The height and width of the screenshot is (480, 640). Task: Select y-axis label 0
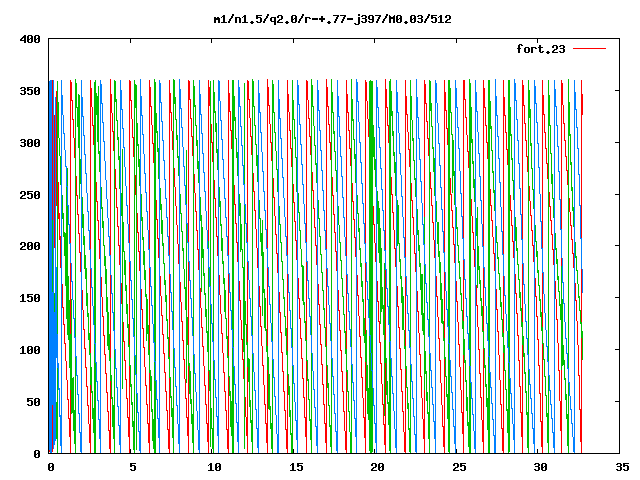click(x=37, y=454)
